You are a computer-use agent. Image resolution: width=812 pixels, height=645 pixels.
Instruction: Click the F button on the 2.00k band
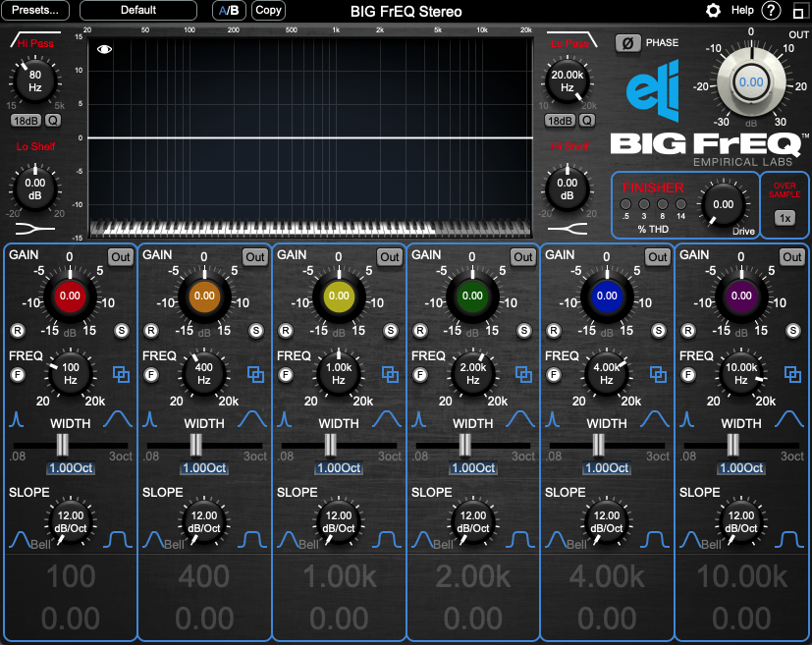pyautogui.click(x=420, y=375)
